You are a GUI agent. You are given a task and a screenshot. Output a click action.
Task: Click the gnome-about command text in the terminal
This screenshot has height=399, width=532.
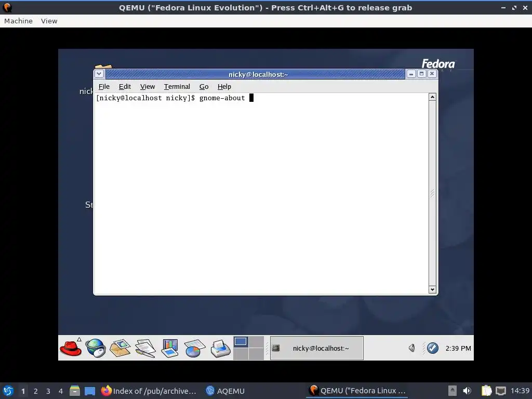click(x=222, y=98)
